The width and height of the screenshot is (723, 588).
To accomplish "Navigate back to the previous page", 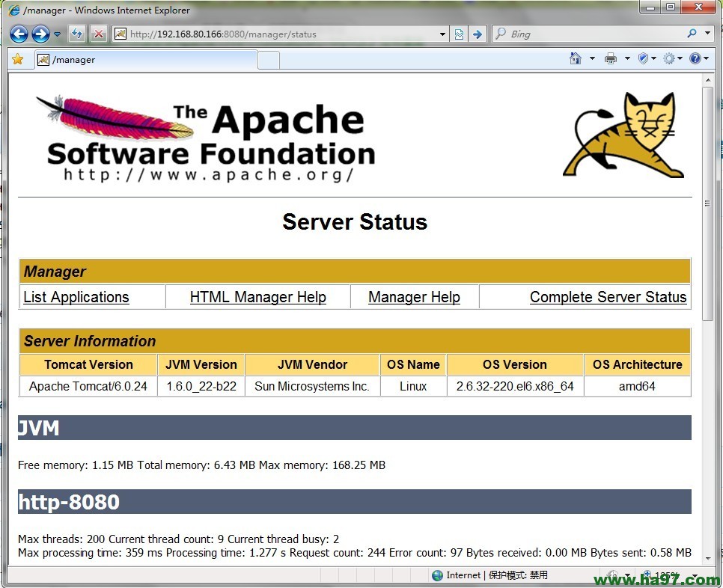I will [19, 33].
